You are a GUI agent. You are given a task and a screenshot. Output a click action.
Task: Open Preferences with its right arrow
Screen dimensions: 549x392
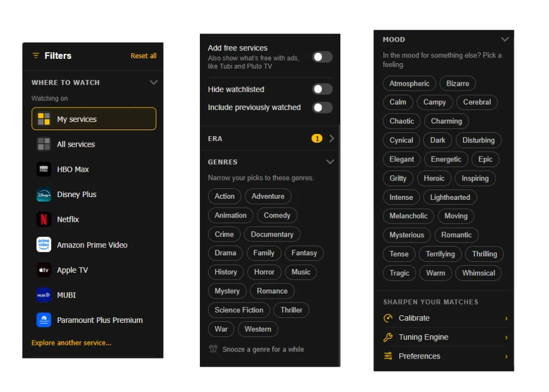[506, 356]
